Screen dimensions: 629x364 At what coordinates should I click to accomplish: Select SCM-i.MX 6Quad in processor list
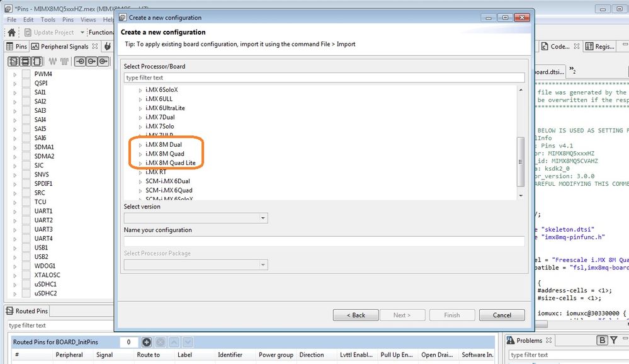click(169, 190)
